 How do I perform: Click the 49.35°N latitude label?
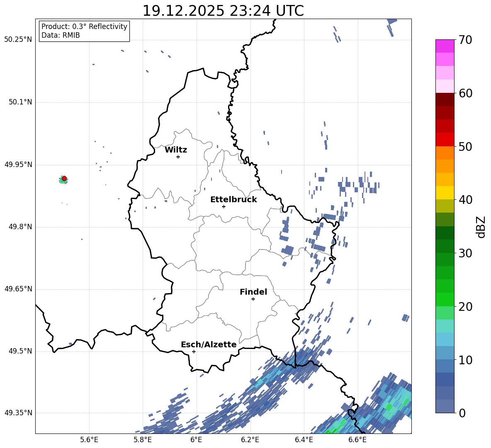tap(18, 413)
